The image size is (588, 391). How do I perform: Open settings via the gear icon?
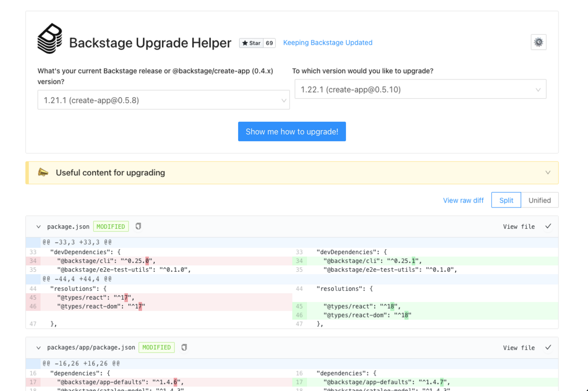tap(539, 42)
